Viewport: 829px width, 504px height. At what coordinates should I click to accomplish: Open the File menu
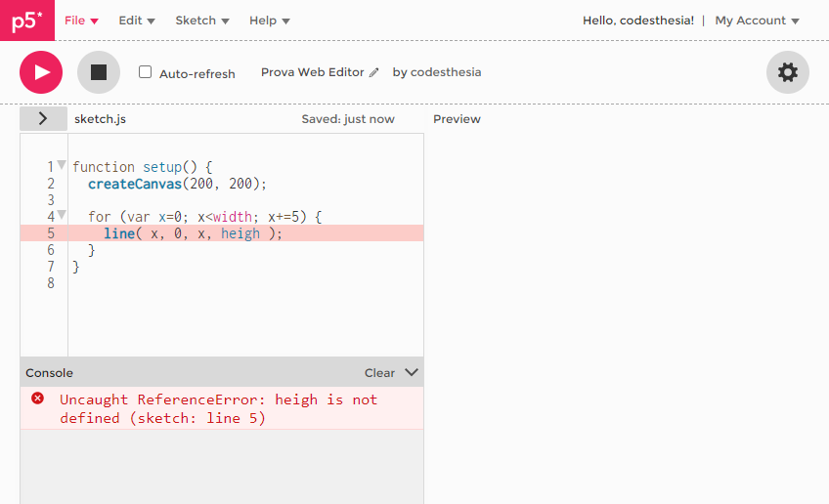[x=81, y=21]
